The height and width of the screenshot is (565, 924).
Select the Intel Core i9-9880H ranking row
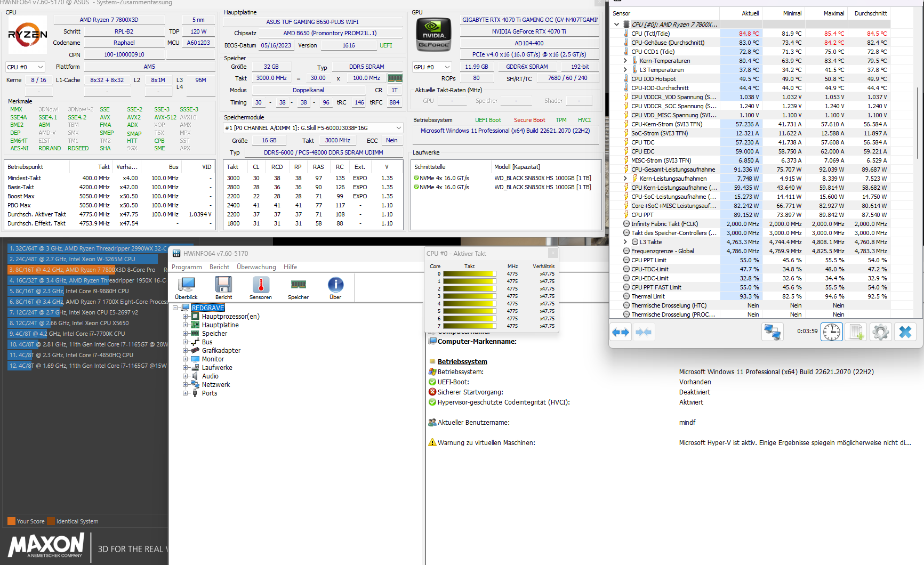point(87,291)
